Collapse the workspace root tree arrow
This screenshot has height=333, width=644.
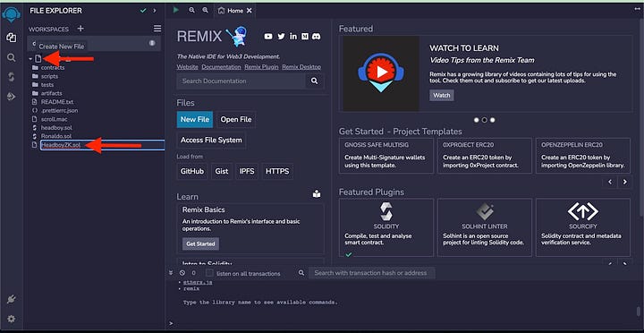click(30, 59)
